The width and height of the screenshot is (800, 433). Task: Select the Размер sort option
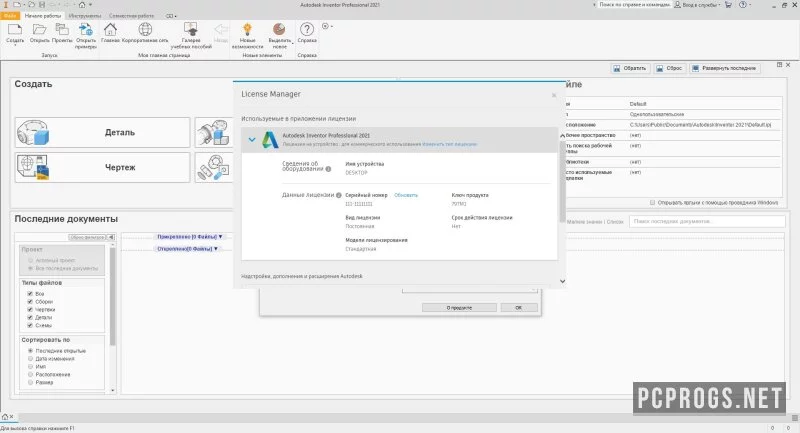pos(31,382)
